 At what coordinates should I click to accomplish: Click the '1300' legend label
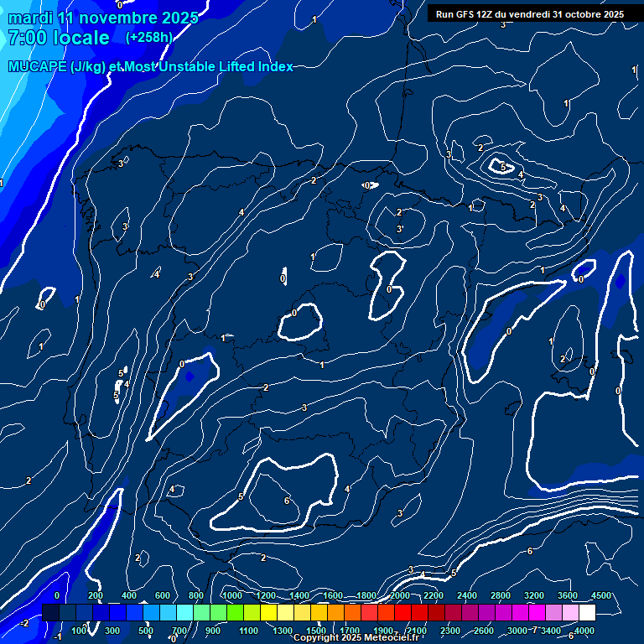[283, 631]
